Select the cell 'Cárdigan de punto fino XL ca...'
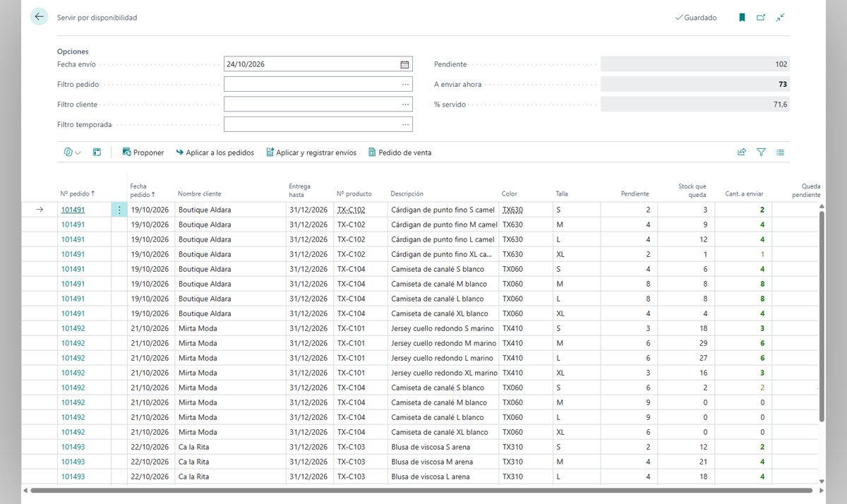 [443, 254]
